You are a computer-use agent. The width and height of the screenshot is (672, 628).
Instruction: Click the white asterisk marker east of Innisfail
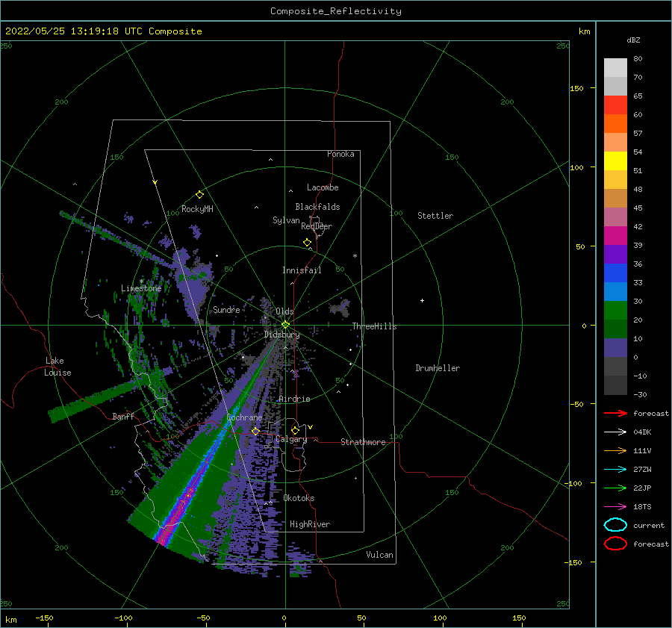pyautogui.click(x=355, y=256)
